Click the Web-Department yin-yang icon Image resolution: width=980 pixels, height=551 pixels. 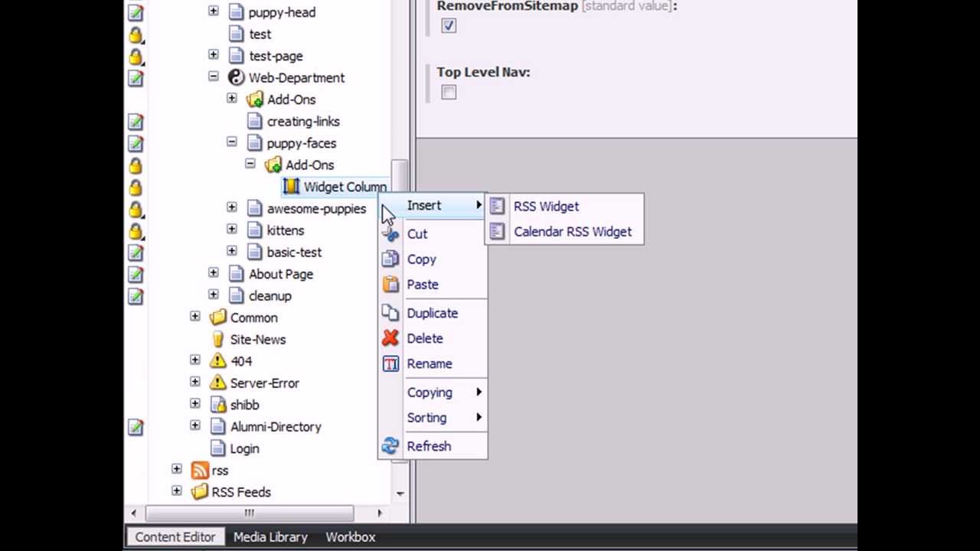coord(236,77)
